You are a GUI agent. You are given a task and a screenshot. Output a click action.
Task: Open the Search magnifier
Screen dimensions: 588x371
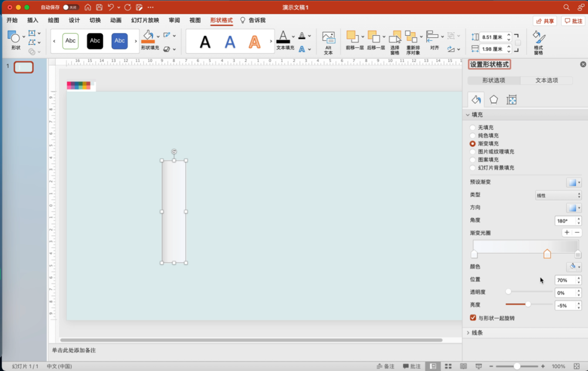pyautogui.click(x=566, y=7)
